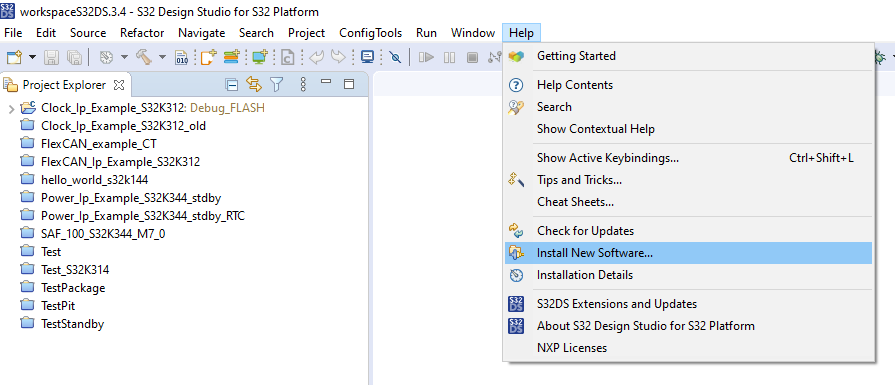
Task: Click the build configuration icon
Action: pyautogui.click(x=107, y=56)
